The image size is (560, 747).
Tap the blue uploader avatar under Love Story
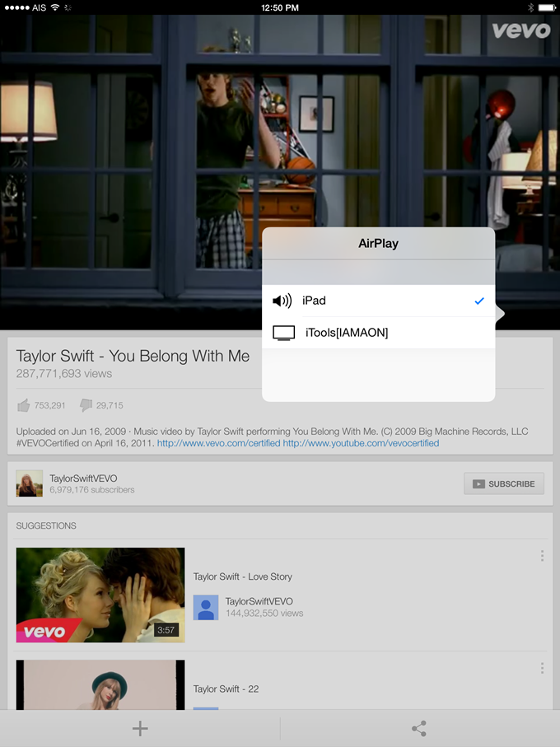[x=206, y=608]
